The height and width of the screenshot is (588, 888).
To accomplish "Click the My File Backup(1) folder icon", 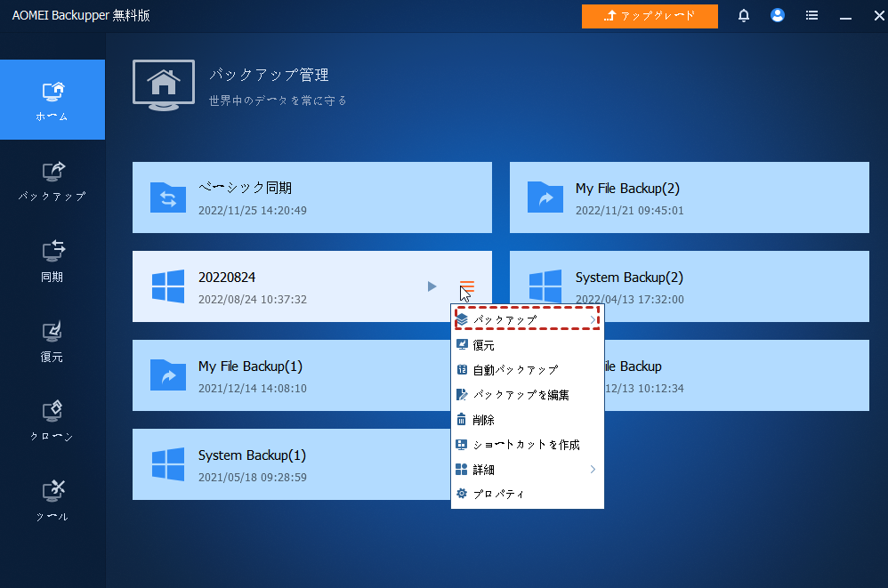I will pyautogui.click(x=168, y=375).
